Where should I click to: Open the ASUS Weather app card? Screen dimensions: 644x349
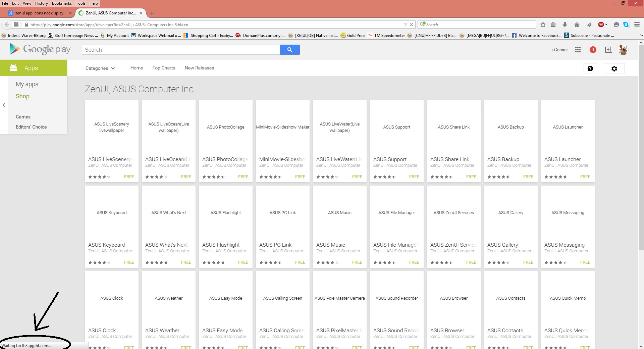(x=168, y=310)
